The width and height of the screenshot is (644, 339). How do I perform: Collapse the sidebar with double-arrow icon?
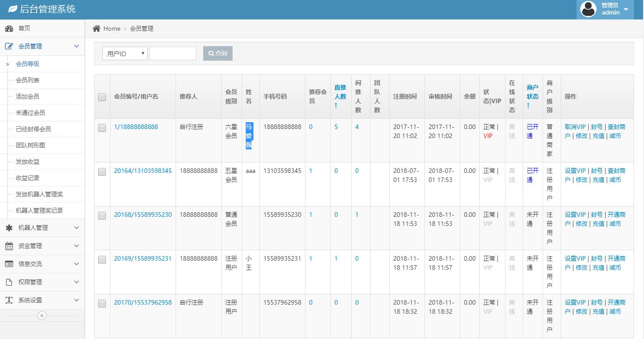click(42, 315)
